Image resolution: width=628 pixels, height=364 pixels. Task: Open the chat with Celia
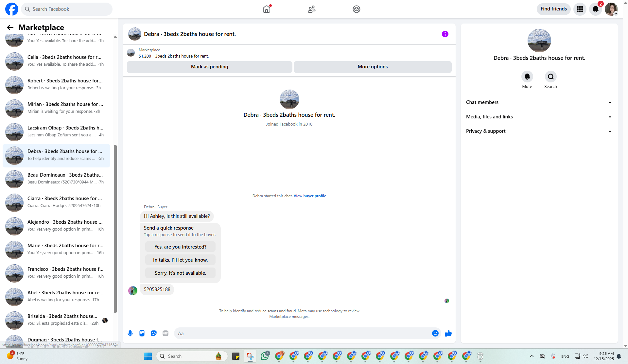pyautogui.click(x=56, y=61)
